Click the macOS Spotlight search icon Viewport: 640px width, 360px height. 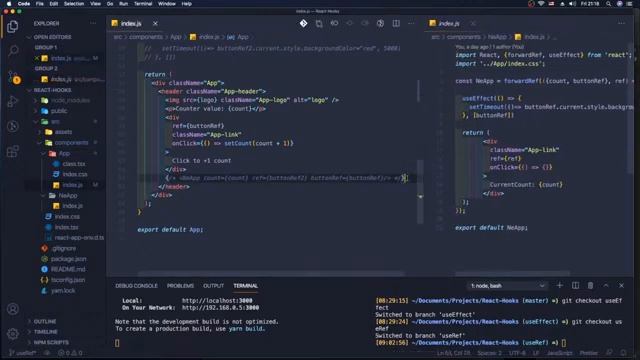pyautogui.click(x=608, y=4)
